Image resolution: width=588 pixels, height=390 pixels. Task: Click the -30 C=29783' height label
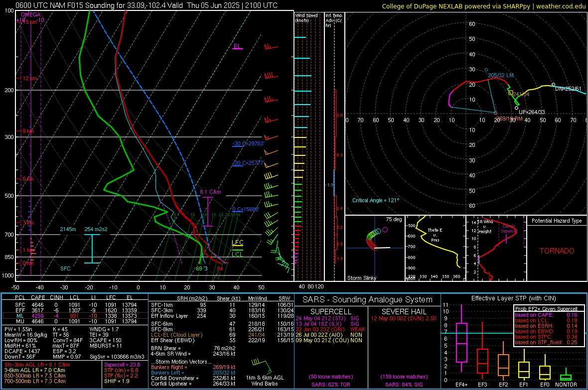tap(248, 143)
